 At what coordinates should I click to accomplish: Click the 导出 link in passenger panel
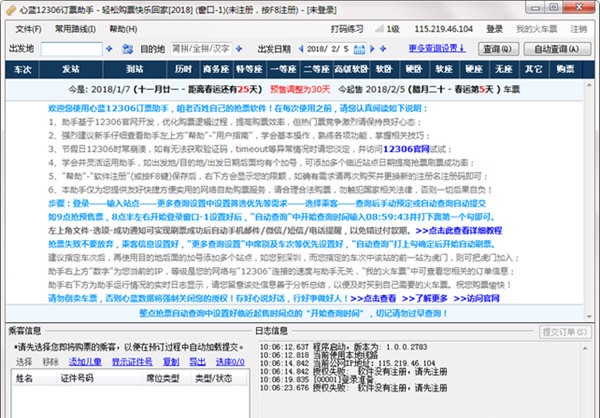(x=197, y=362)
